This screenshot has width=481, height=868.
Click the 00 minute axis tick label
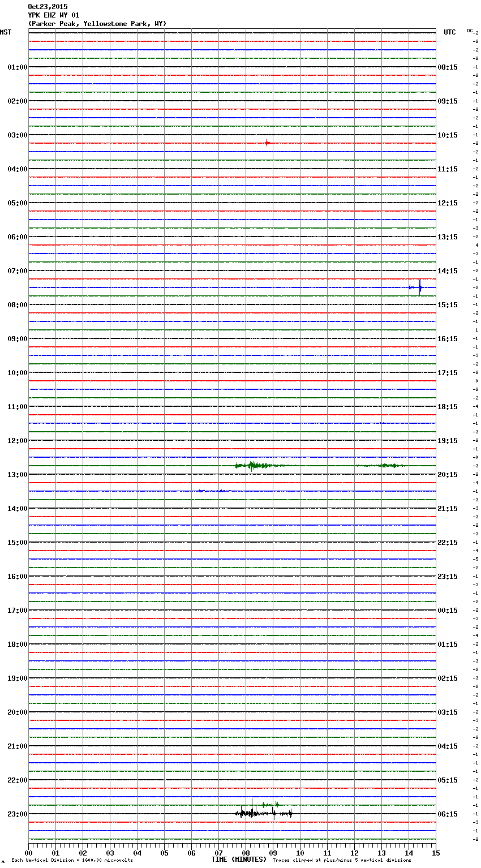(x=28, y=853)
